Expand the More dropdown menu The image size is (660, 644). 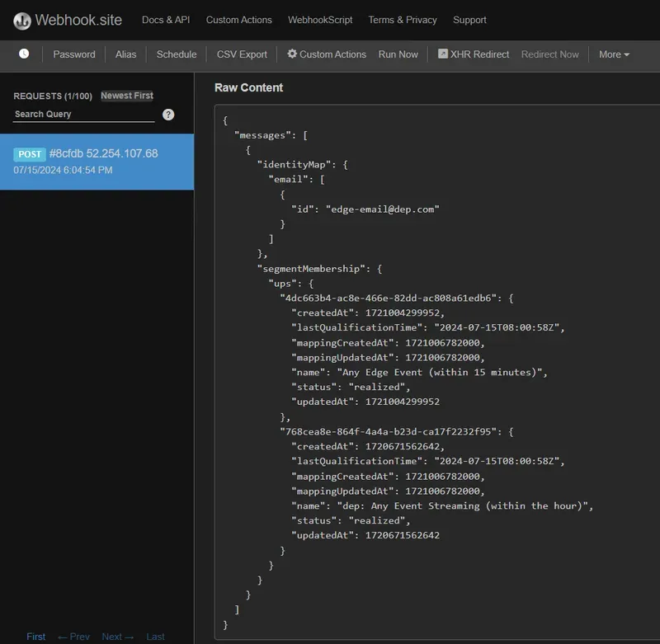click(614, 54)
